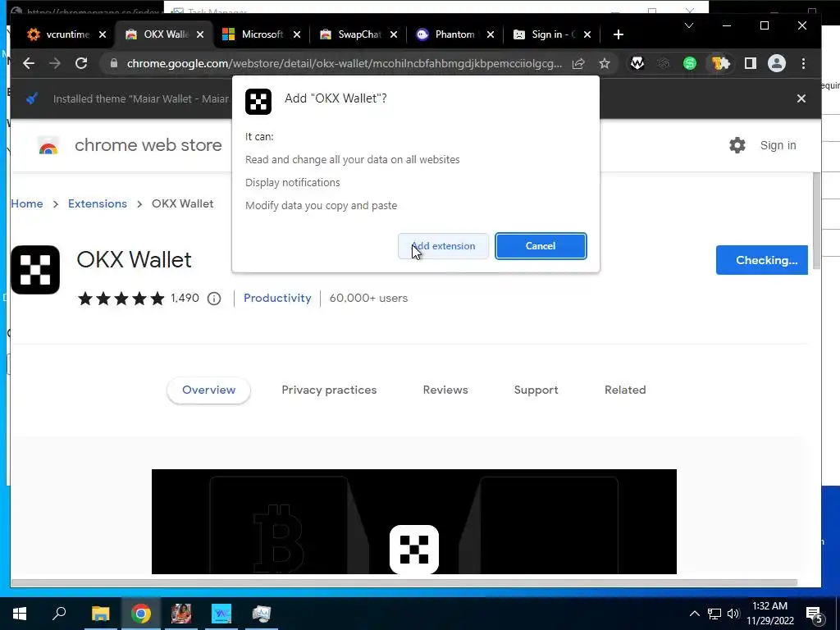
Task: Reload the current page
Action: pyautogui.click(x=81, y=63)
